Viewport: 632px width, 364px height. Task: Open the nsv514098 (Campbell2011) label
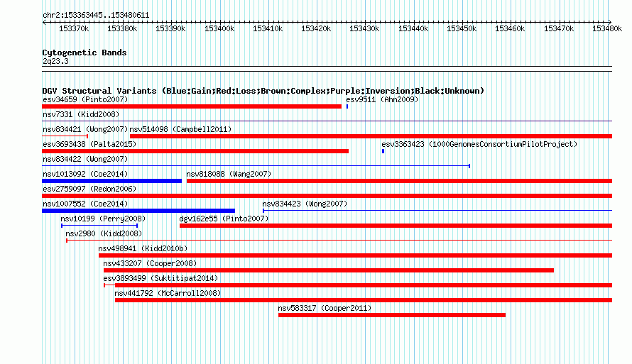[x=180, y=129]
